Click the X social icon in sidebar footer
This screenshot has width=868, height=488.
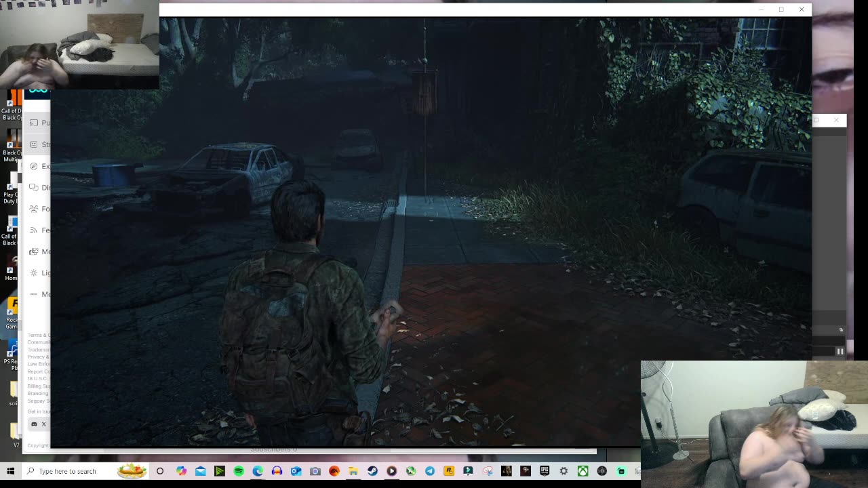[44, 424]
